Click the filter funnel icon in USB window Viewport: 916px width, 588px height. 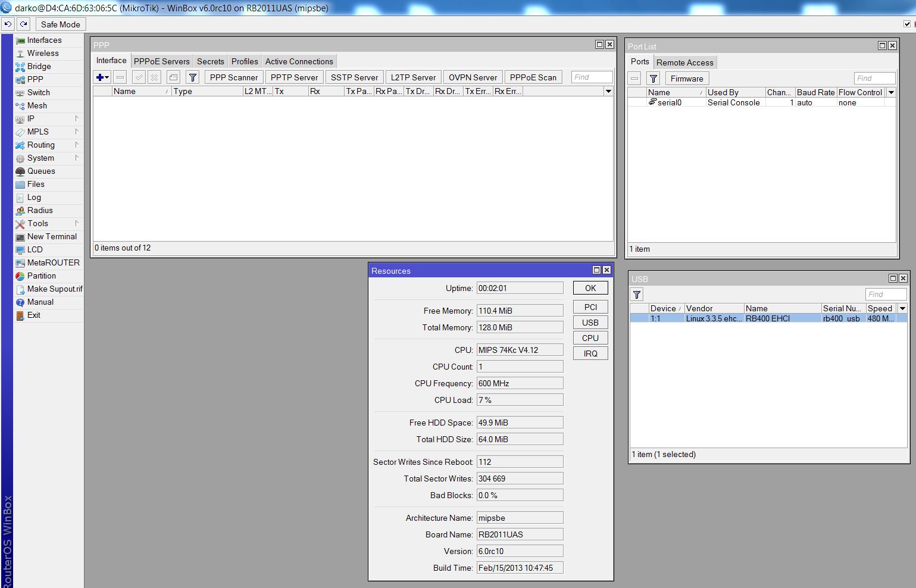[637, 295]
